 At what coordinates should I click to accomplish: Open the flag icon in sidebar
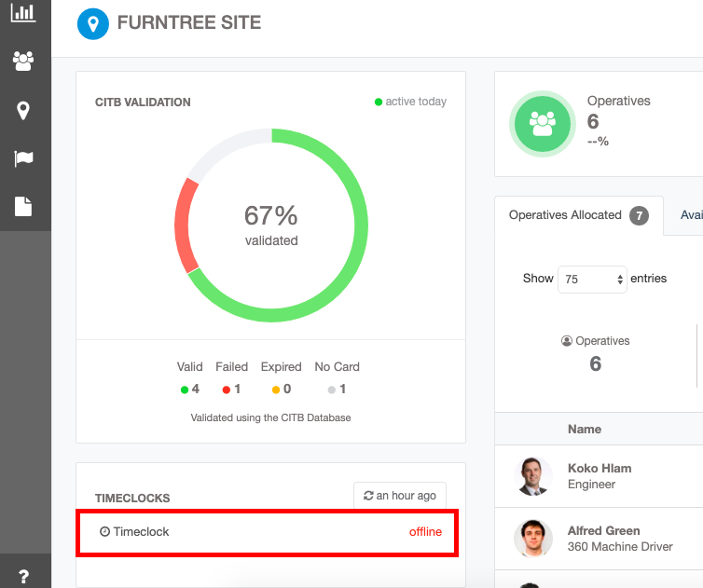(23, 158)
